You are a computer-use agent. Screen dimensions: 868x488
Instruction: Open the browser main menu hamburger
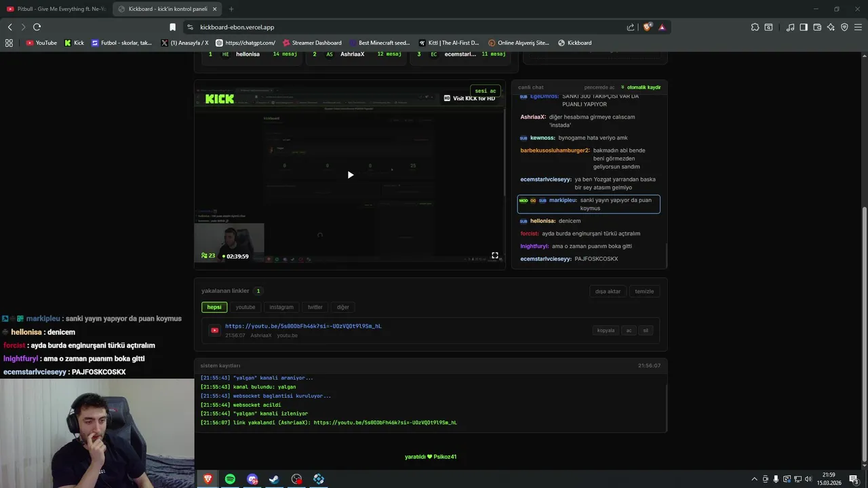click(858, 27)
